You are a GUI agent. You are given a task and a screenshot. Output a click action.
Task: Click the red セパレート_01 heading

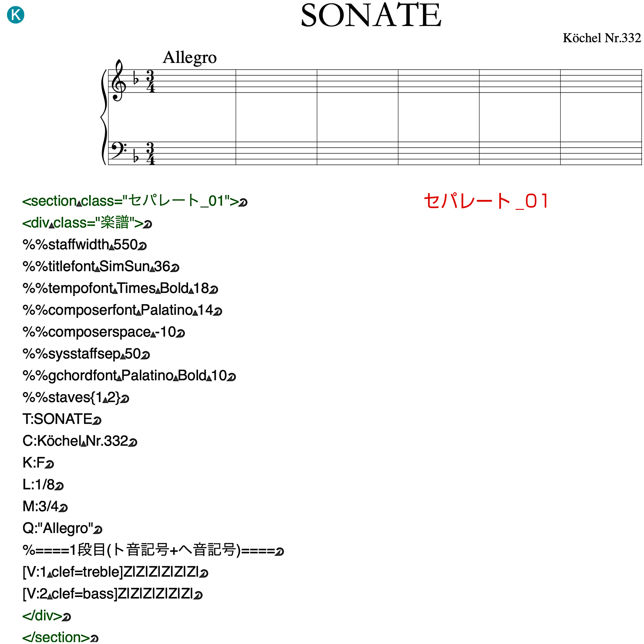(486, 201)
